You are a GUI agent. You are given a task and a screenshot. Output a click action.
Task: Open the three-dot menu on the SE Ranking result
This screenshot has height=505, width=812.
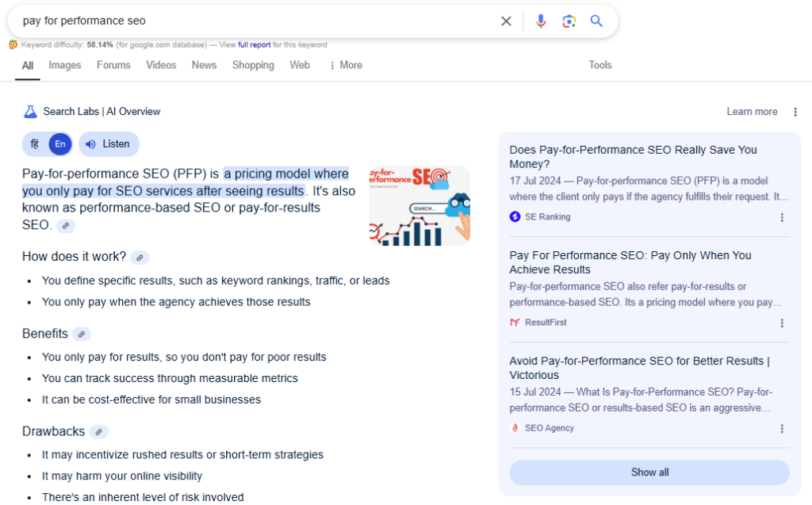[x=782, y=217]
